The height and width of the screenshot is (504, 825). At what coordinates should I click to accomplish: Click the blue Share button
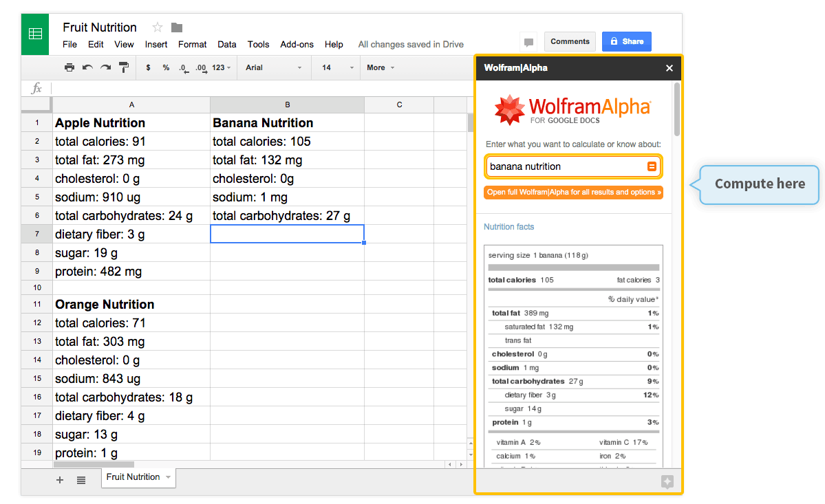click(x=627, y=41)
